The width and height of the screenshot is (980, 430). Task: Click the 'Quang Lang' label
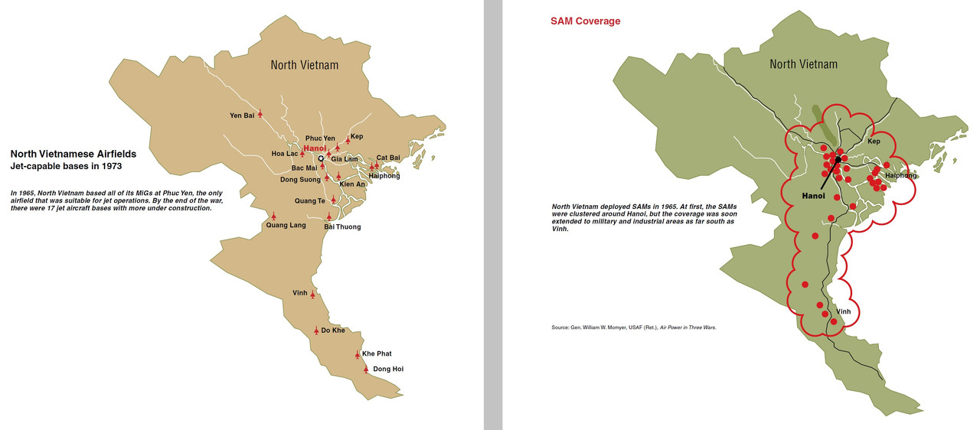286,226
